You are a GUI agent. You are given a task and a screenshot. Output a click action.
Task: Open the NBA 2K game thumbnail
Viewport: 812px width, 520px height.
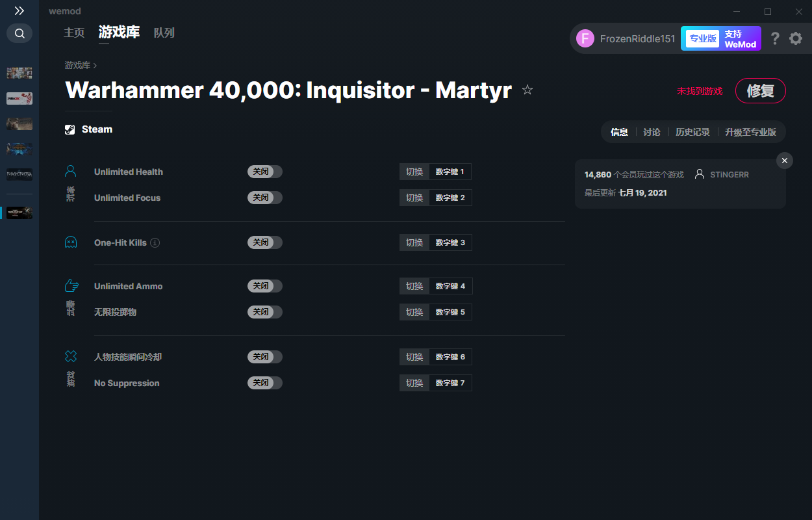(19, 98)
